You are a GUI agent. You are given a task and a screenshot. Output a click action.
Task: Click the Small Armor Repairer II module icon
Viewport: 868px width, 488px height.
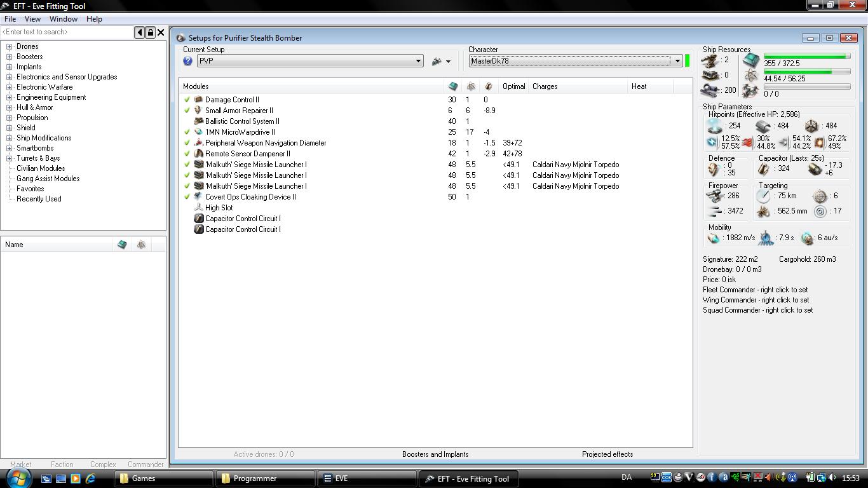(198, 111)
